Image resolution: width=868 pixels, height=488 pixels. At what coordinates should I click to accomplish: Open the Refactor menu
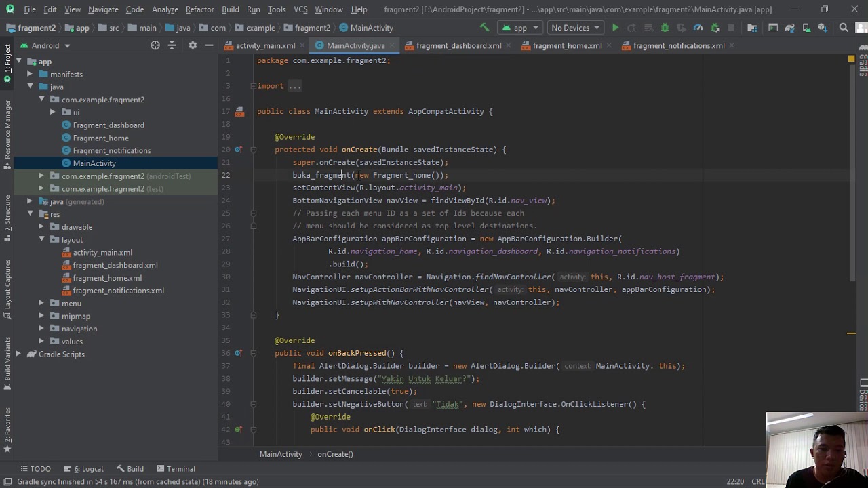point(199,9)
